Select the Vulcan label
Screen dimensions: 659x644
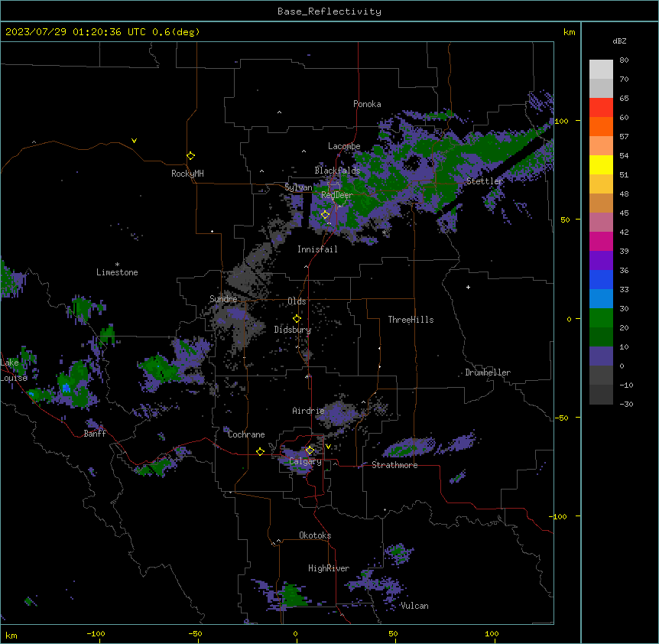coord(414,606)
